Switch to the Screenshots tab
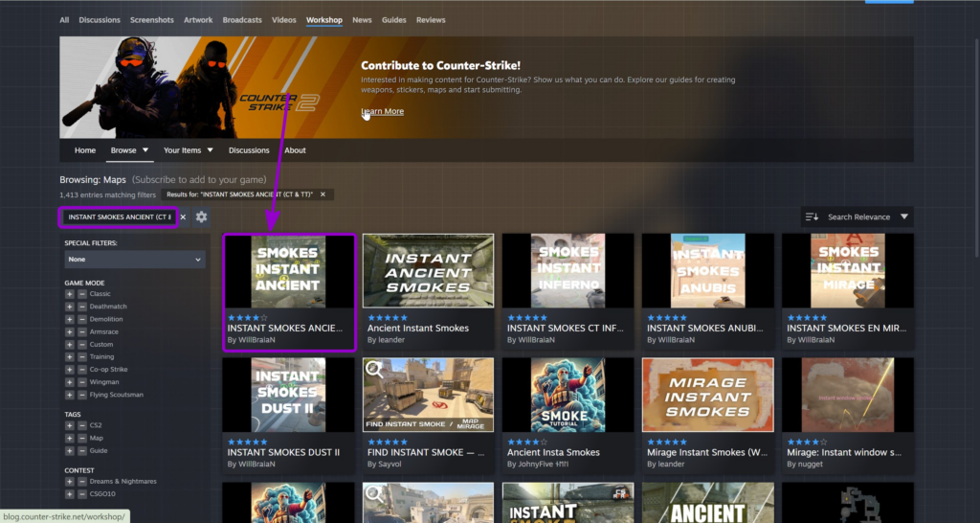The width and height of the screenshot is (980, 523). 152,20
